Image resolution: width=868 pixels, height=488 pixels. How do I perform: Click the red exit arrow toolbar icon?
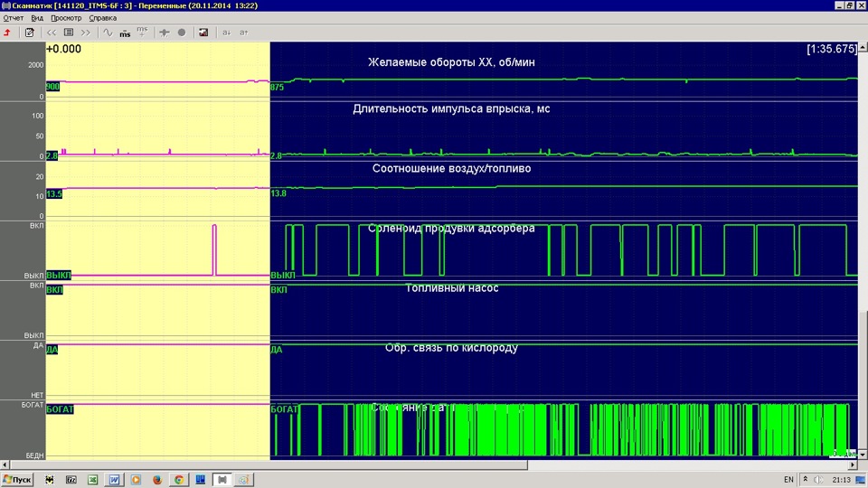[8, 33]
